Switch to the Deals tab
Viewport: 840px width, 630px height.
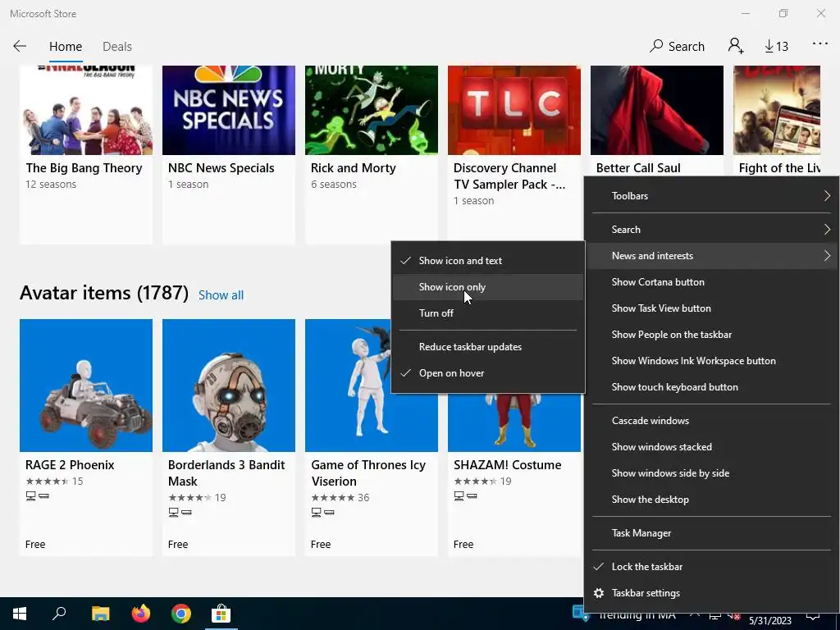[x=116, y=47]
